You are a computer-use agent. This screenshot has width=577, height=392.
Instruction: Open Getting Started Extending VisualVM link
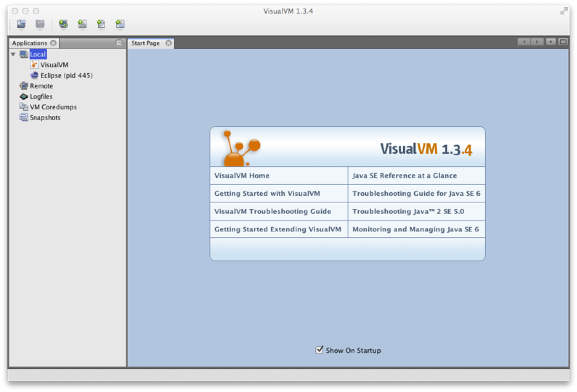tap(278, 229)
